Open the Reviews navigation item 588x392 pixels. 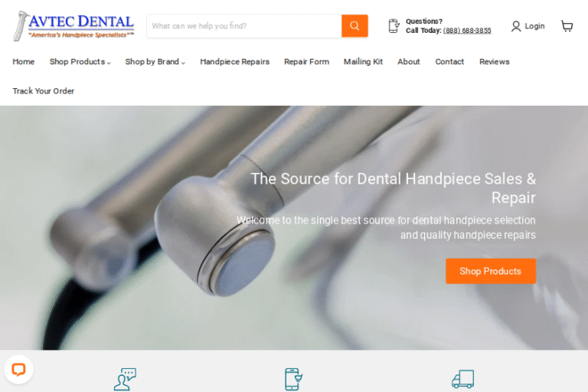(495, 62)
